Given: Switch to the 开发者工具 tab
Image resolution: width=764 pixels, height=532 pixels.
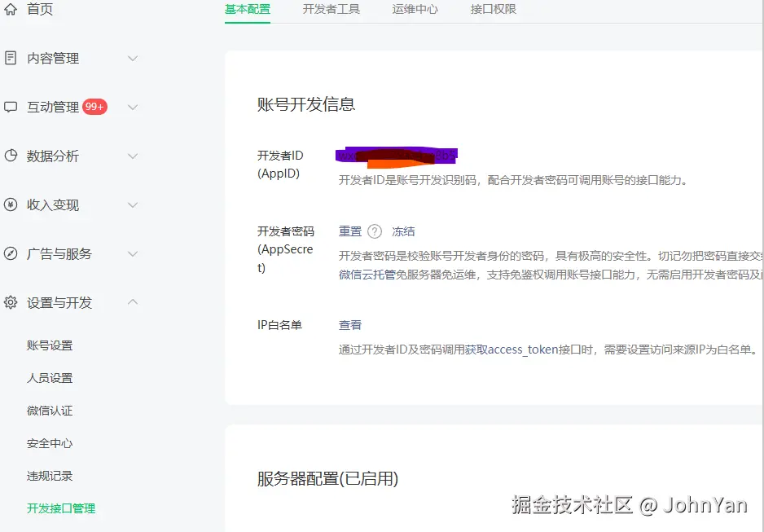Looking at the screenshot, I should [x=332, y=9].
